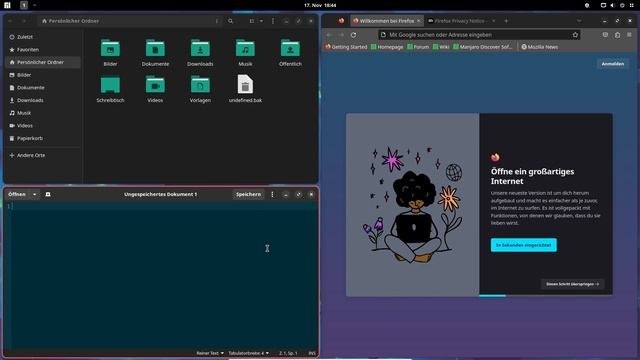640x360 pixels.
Task: Open the Firefox extensions icon
Action: point(618,35)
